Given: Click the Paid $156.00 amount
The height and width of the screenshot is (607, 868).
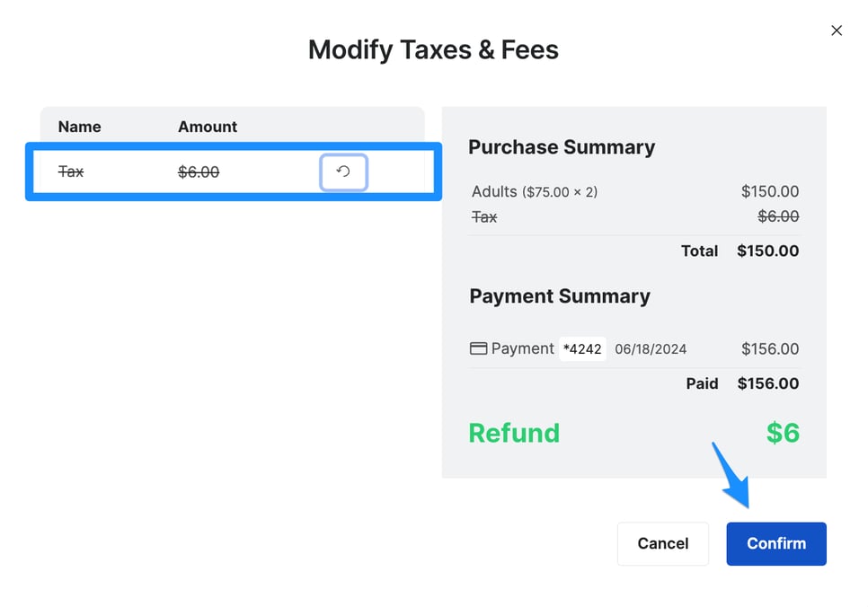Looking at the screenshot, I should click(768, 383).
